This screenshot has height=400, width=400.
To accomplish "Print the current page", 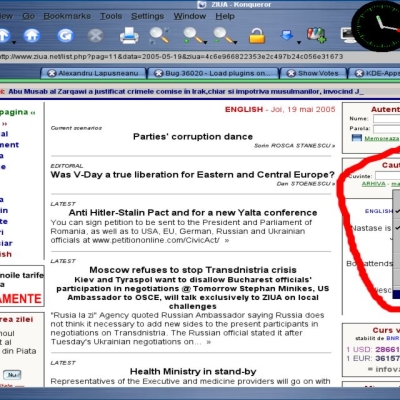I will 129,35.
